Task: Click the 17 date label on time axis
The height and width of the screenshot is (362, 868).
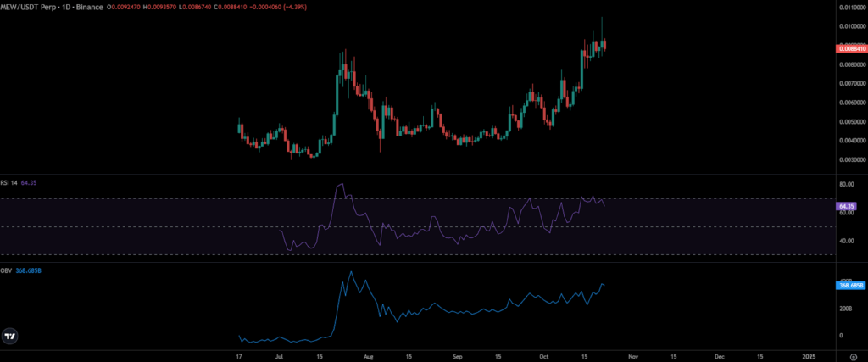Action: (x=238, y=356)
